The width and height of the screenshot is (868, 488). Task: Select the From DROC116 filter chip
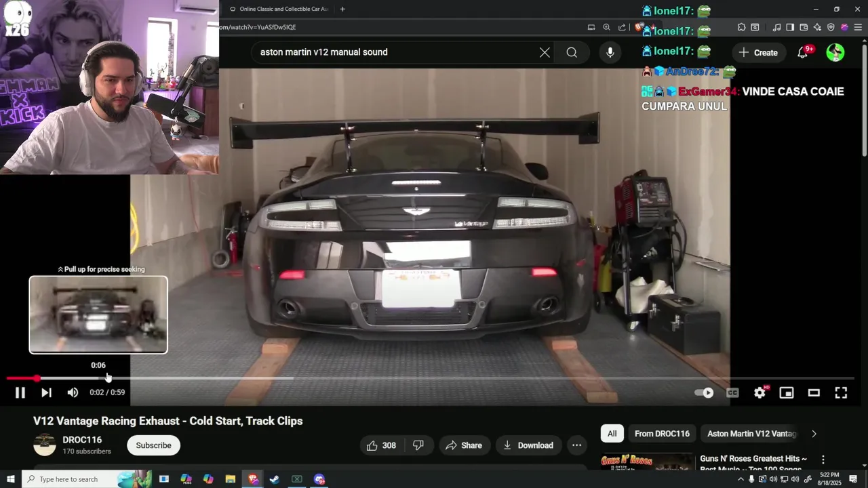662,434
